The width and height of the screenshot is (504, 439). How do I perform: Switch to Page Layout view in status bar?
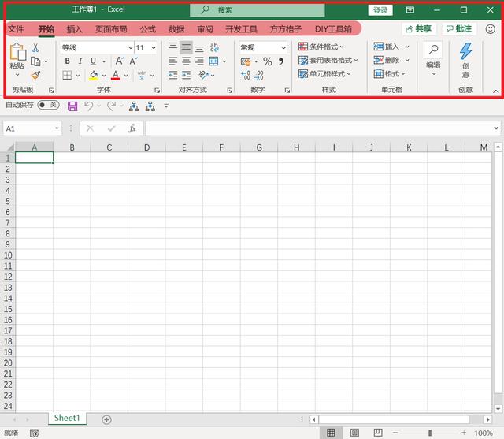[x=354, y=433]
